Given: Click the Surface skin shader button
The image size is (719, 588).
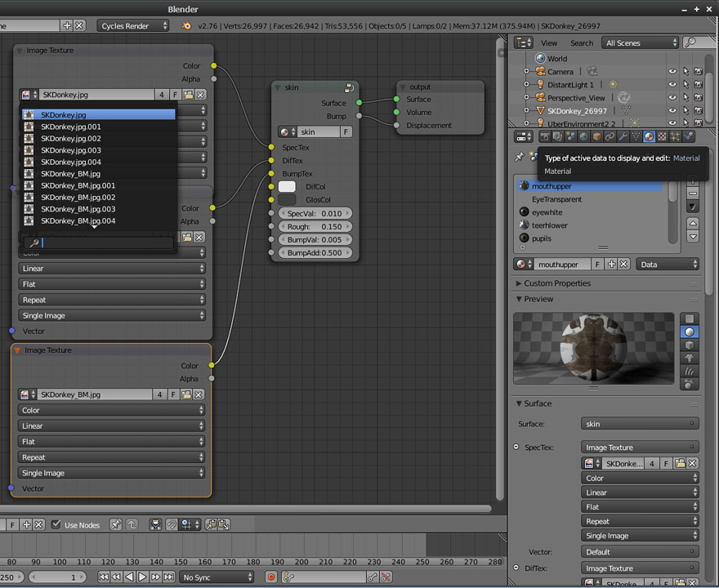Looking at the screenshot, I should click(640, 424).
